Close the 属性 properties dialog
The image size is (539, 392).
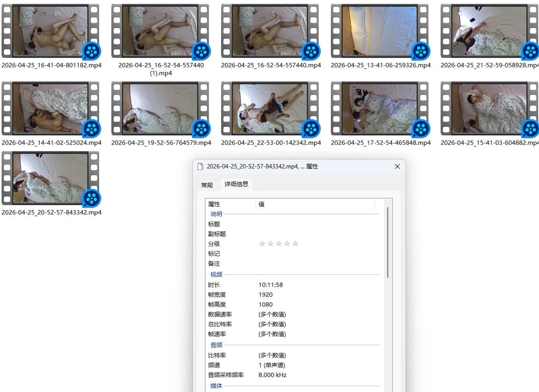coord(397,166)
